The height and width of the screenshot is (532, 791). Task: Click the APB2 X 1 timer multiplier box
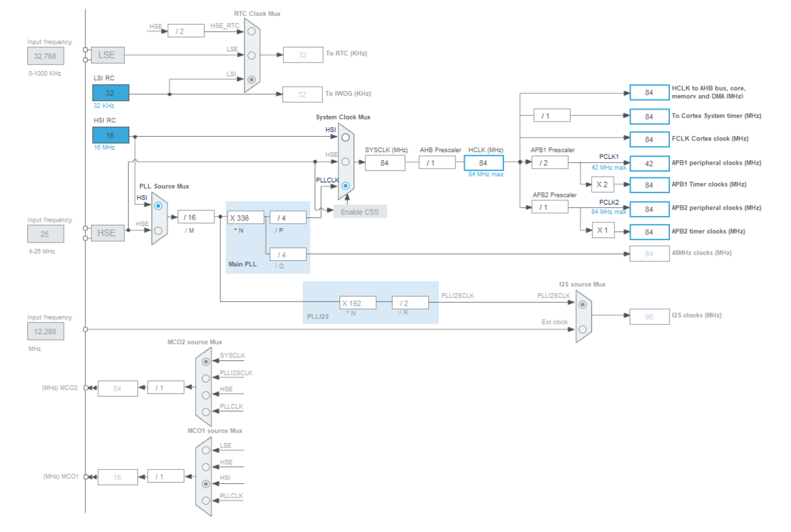(x=603, y=231)
